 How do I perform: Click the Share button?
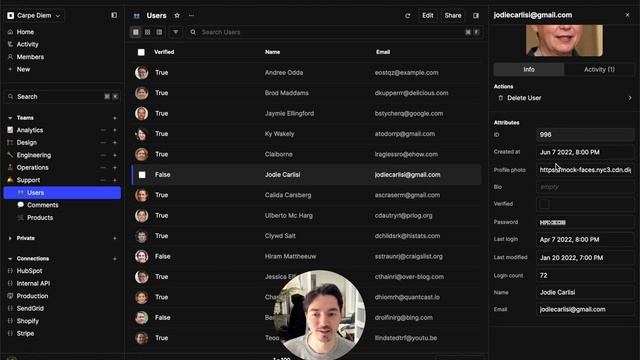(x=453, y=16)
